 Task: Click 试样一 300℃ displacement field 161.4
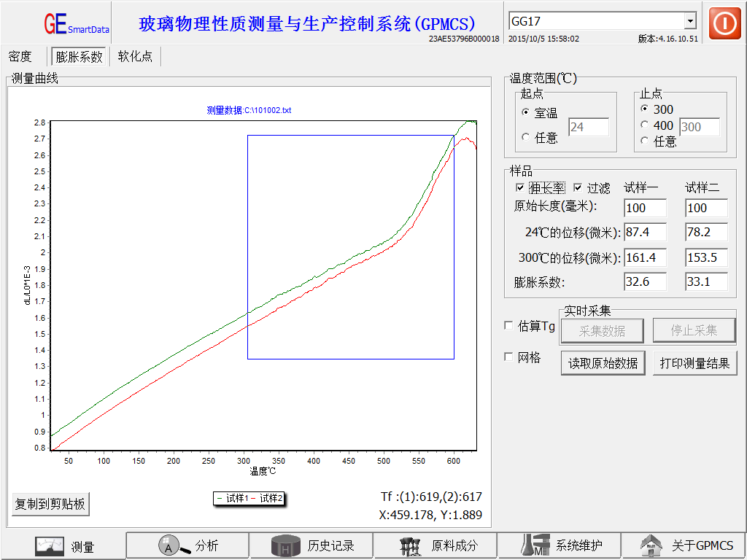(646, 257)
